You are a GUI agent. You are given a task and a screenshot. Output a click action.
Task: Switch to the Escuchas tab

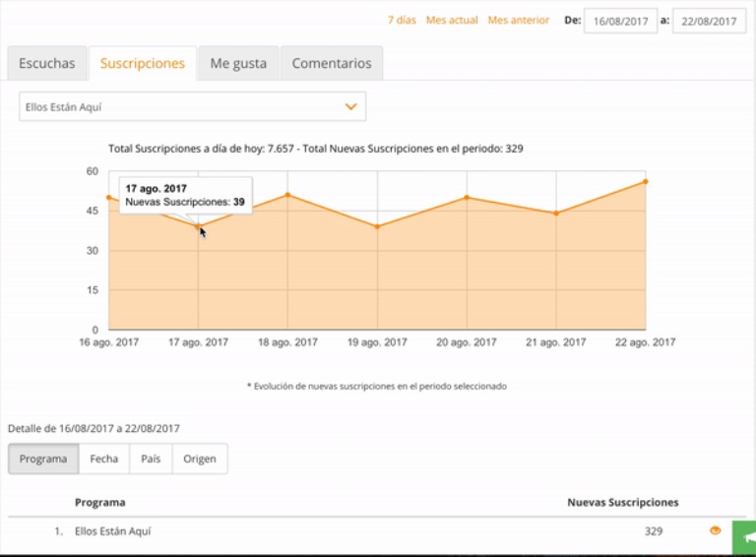(47, 63)
